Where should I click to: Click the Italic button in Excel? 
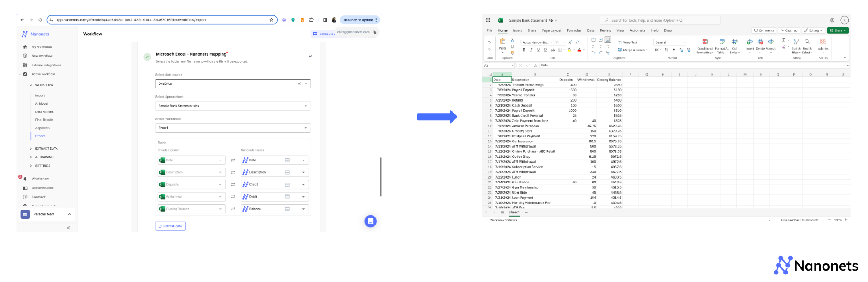(531, 50)
